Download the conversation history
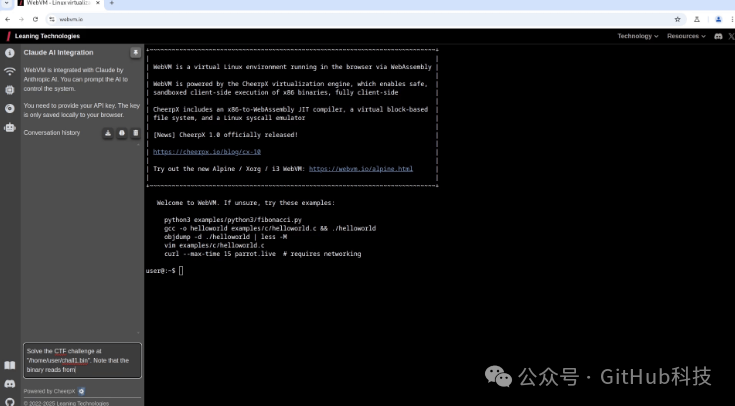 108,133
